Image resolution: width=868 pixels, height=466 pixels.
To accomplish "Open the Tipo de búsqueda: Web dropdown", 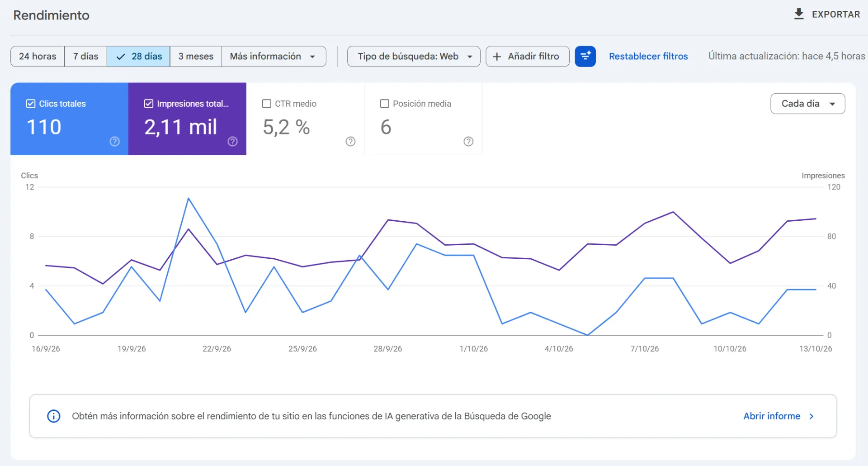I will (414, 57).
